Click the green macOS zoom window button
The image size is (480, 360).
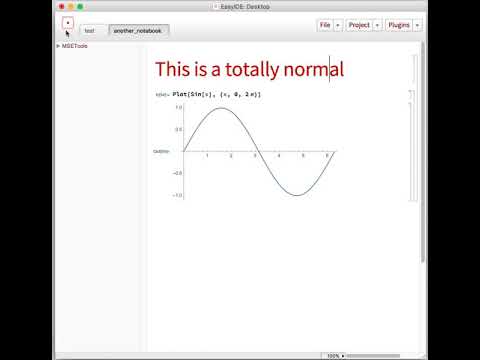80,6
